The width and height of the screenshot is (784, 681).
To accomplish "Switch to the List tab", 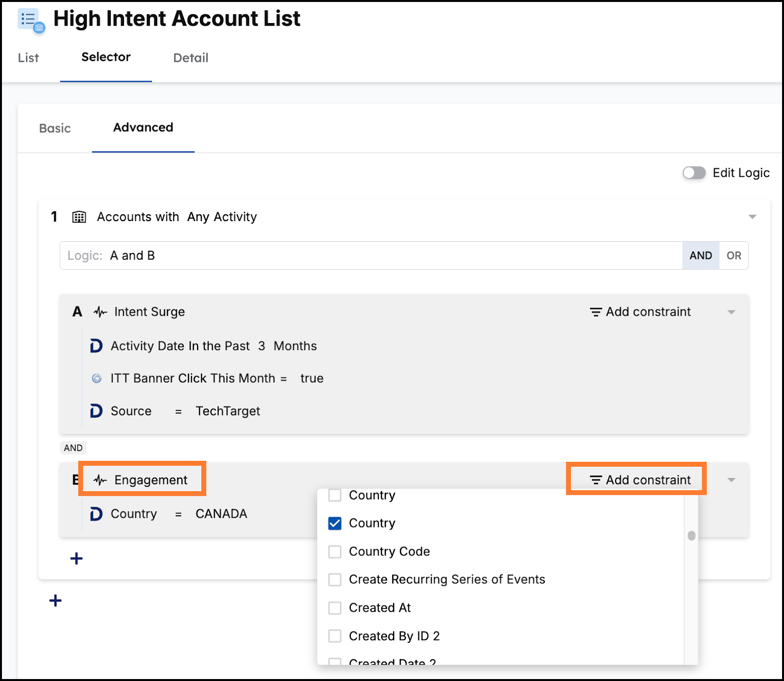I will 28,58.
